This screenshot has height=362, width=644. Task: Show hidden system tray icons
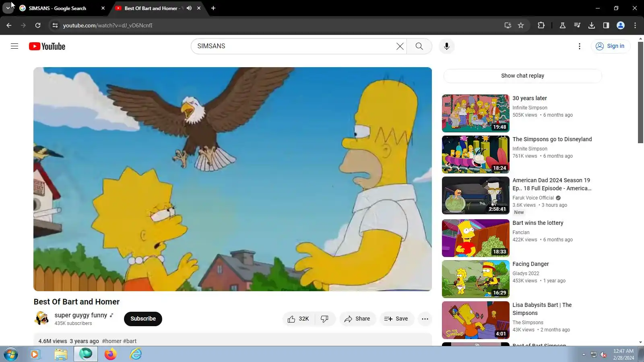coord(584,354)
